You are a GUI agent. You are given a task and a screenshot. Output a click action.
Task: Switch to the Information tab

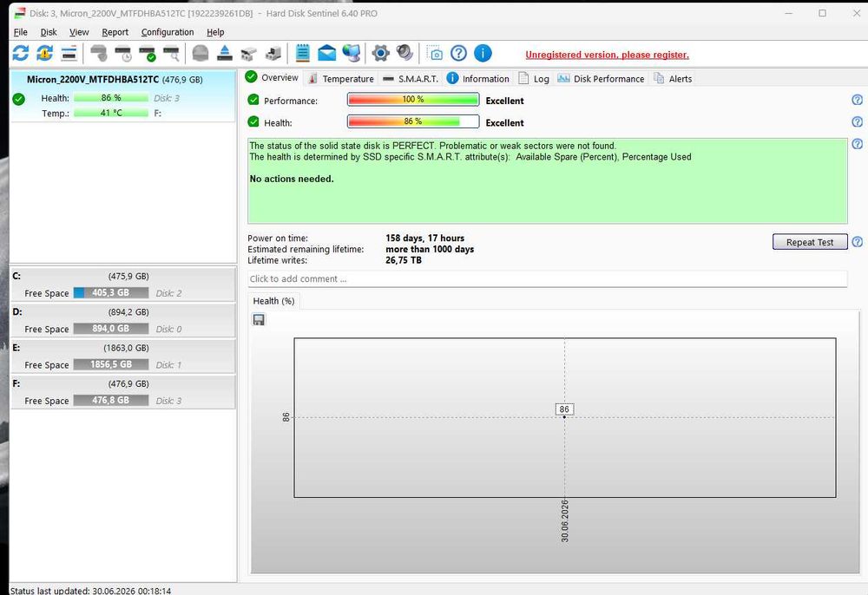click(x=478, y=79)
